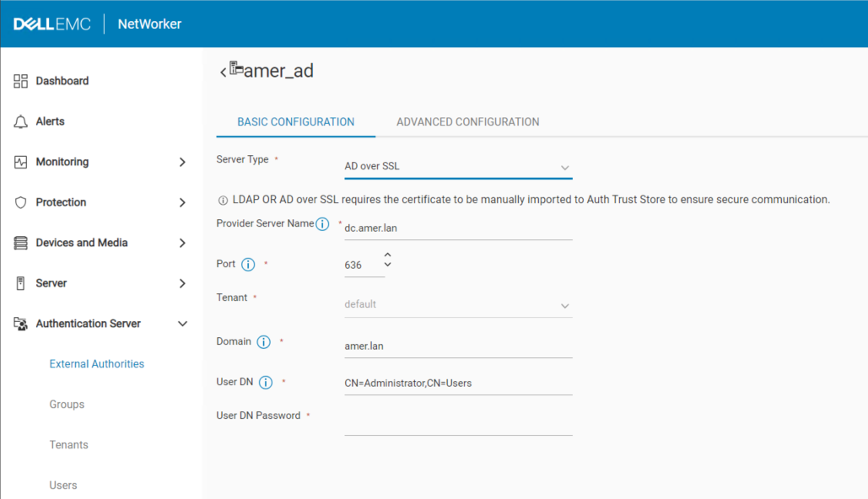Open External Authorities in sidebar
This screenshot has height=499, width=868.
tap(97, 364)
